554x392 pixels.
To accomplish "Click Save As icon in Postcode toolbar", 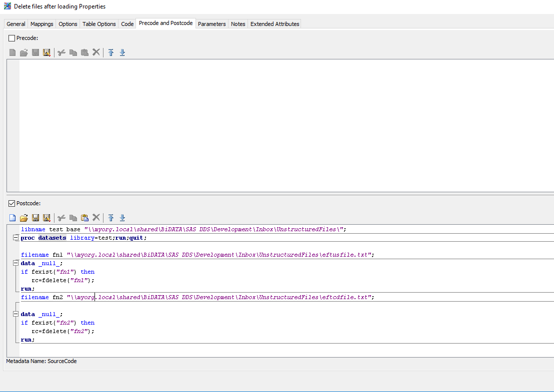I will [x=46, y=218].
